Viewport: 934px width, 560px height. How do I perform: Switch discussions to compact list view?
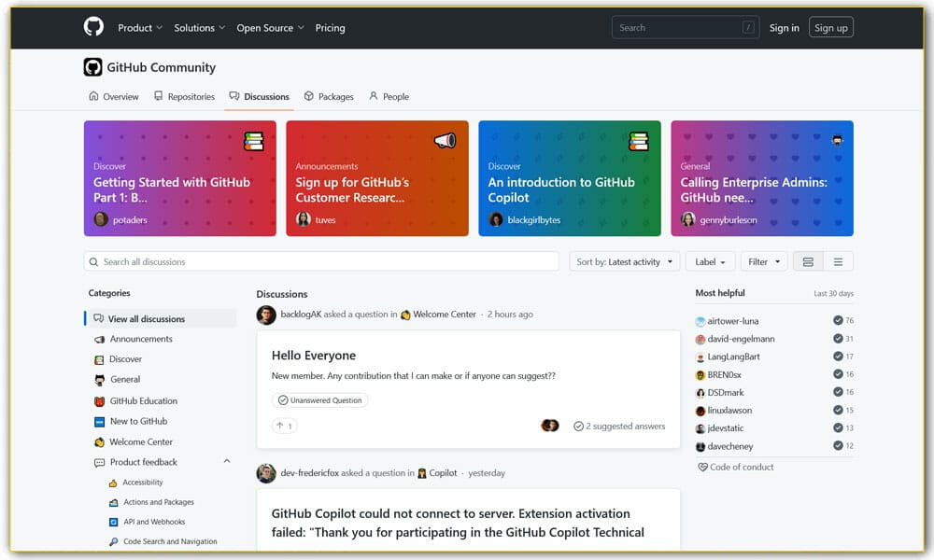pos(839,260)
